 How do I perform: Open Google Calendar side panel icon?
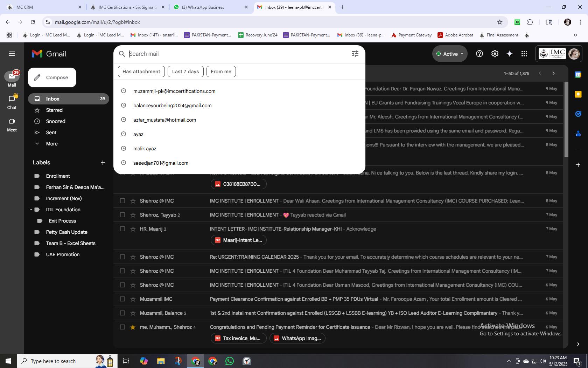578,74
